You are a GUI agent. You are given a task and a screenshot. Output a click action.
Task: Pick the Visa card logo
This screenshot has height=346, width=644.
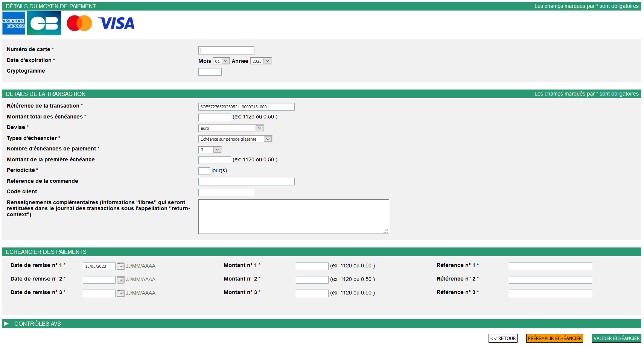116,23
